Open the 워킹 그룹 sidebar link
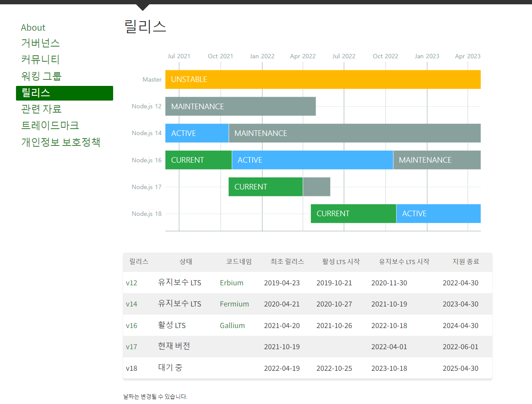 41,76
